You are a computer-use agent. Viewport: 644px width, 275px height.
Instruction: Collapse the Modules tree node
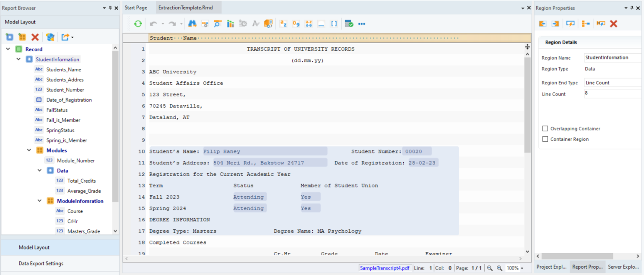click(29, 150)
